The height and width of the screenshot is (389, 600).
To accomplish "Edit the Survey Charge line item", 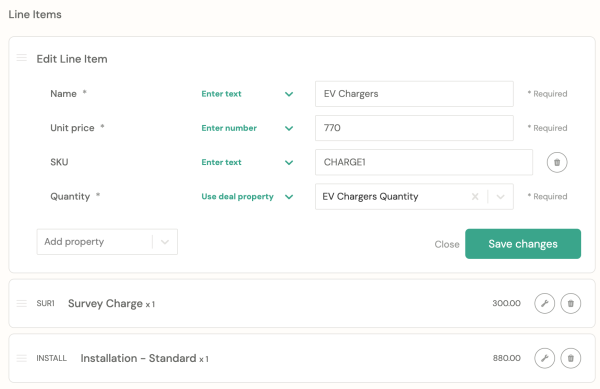I will click(x=545, y=303).
